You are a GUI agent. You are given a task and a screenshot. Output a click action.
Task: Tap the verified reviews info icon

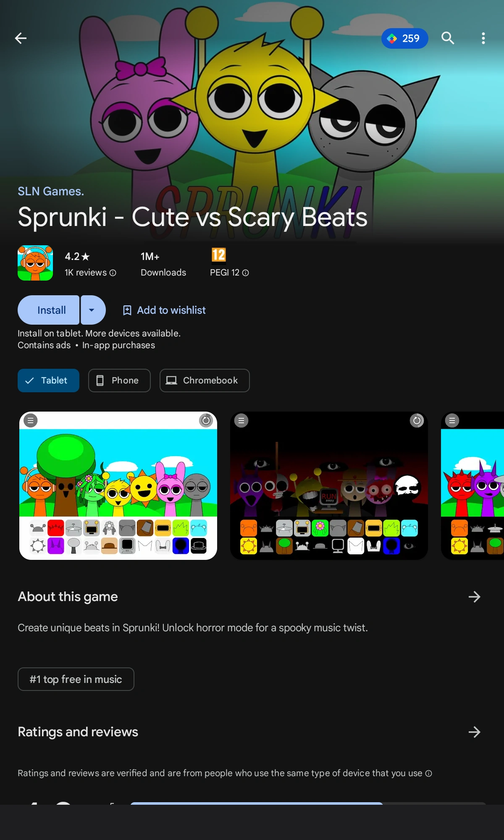428,773
